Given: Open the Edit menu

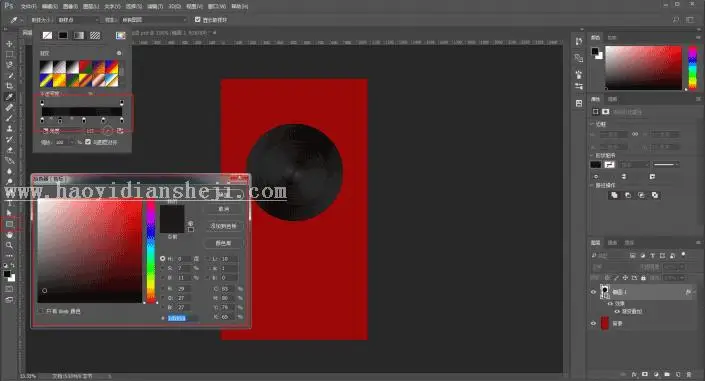Looking at the screenshot, I should tap(49, 6).
